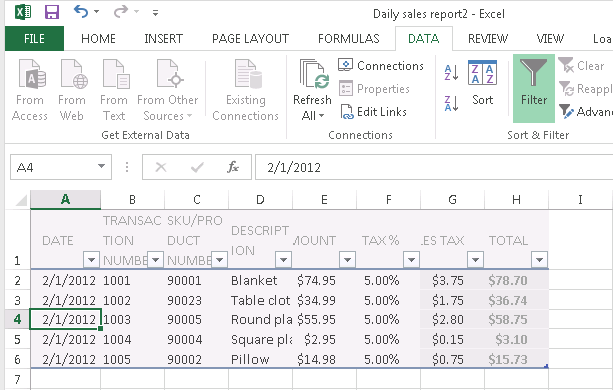Open the DESCRIPTION column filter dropdown

click(x=283, y=259)
